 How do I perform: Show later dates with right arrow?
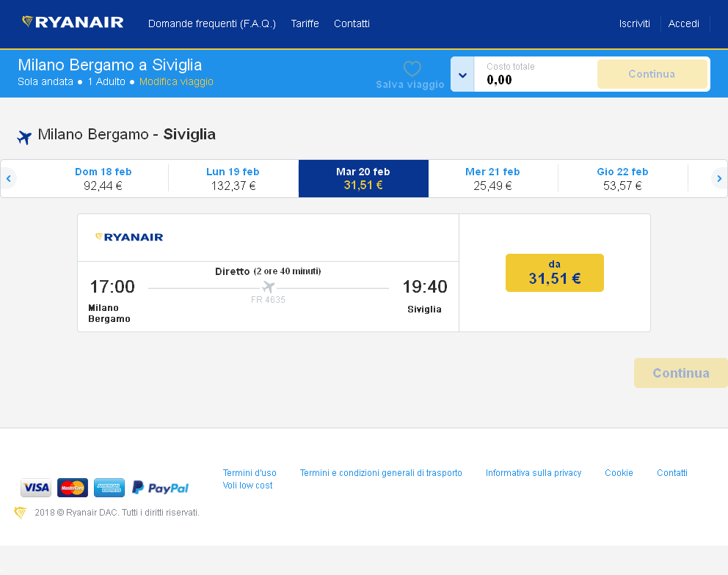(719, 178)
